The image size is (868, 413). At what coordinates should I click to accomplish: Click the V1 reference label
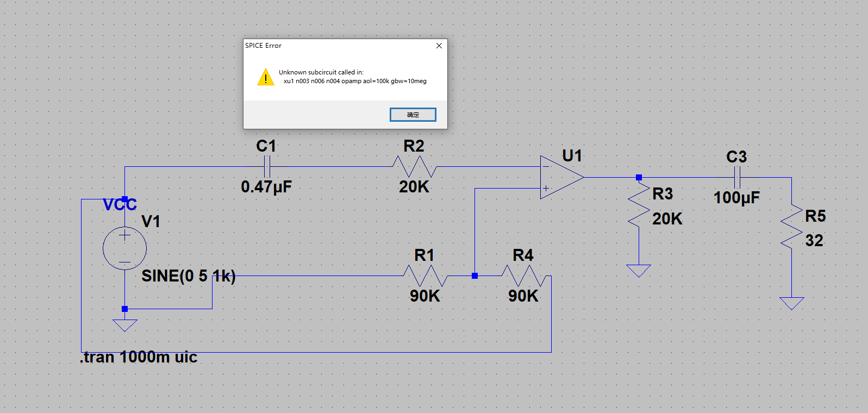coord(151,222)
